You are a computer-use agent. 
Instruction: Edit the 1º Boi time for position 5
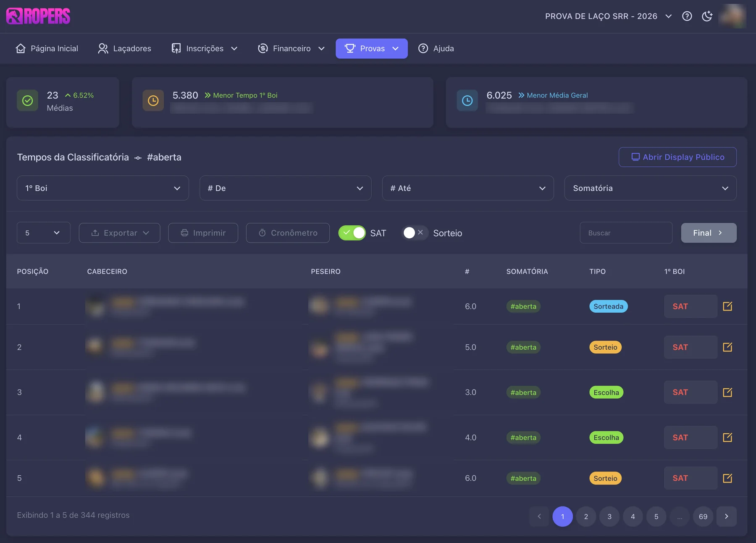pos(727,478)
